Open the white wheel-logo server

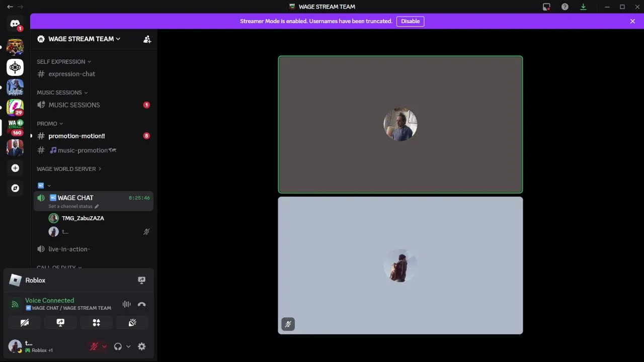pyautogui.click(x=15, y=67)
